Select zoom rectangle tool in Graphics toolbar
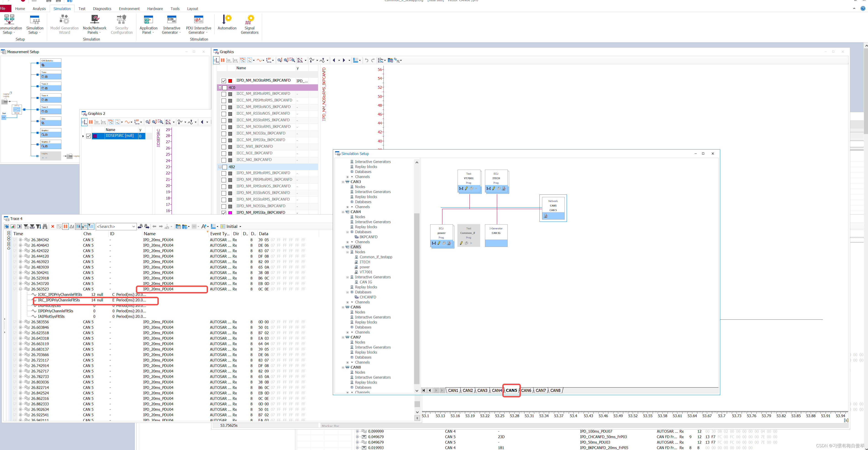Image resolution: width=868 pixels, height=450 pixels. (292, 60)
